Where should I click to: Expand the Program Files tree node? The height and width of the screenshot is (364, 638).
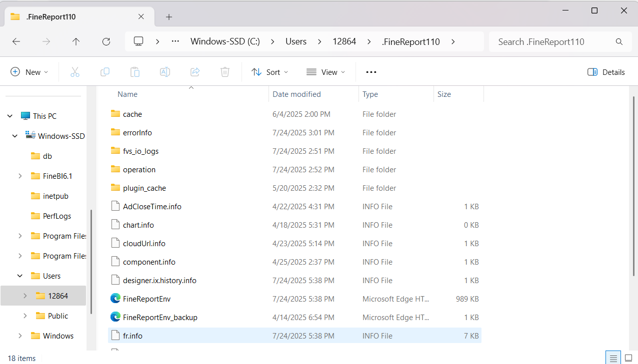coord(19,236)
